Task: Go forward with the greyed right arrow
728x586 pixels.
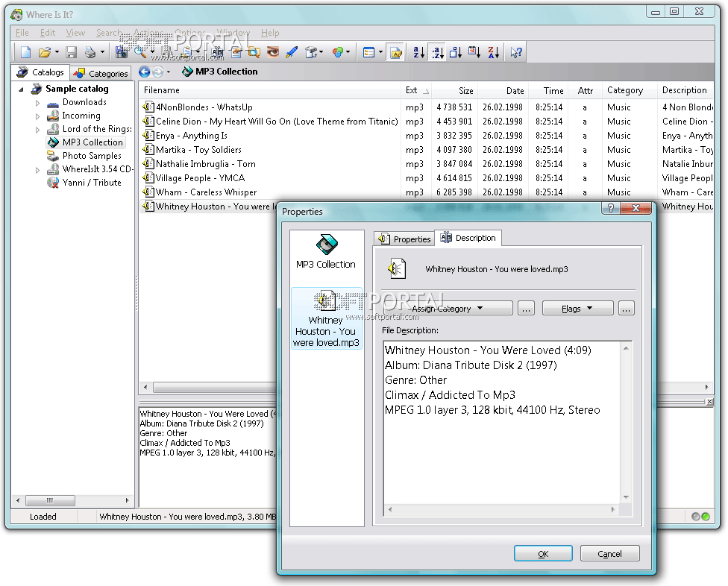Action: tap(158, 72)
